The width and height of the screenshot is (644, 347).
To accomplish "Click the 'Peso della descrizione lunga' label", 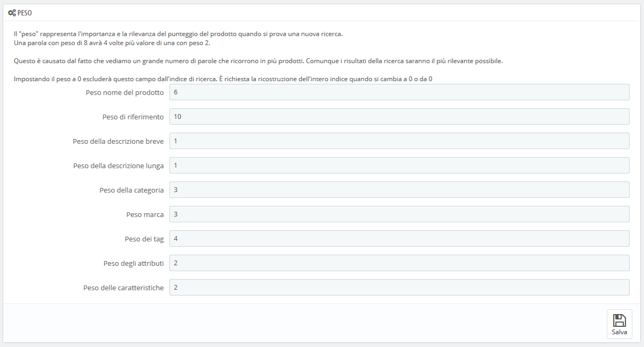I will 118,166.
